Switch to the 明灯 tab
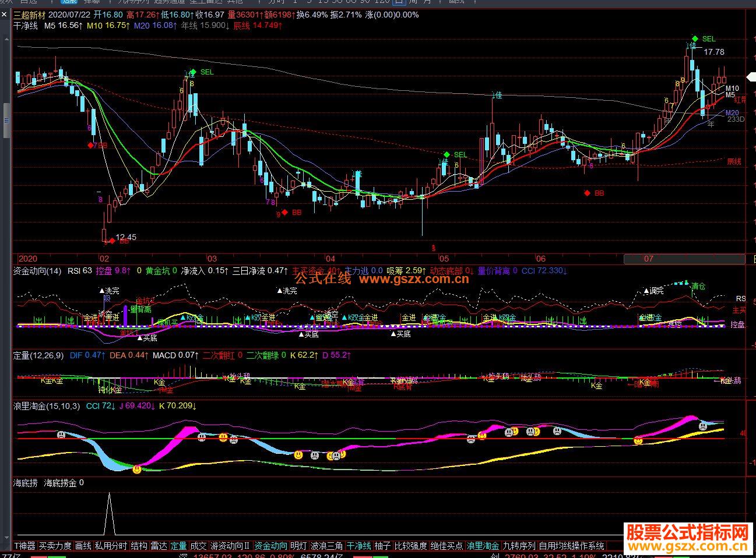Screen dimensions: 756x558 click(x=298, y=546)
